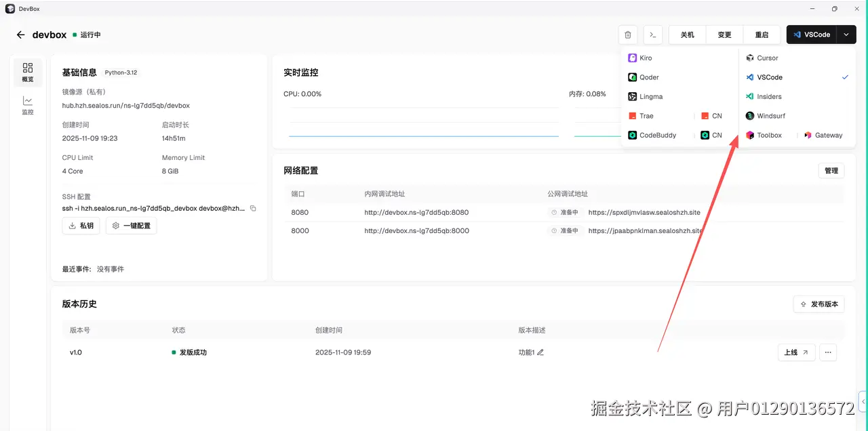This screenshot has height=431, width=868.
Task: Open the 监控 monitoring sidebar icon
Action: pos(28,105)
